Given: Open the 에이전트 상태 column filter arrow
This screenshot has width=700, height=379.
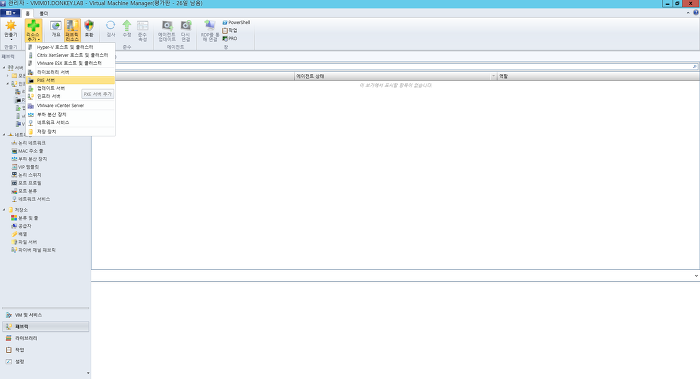Looking at the screenshot, I should [x=493, y=76].
